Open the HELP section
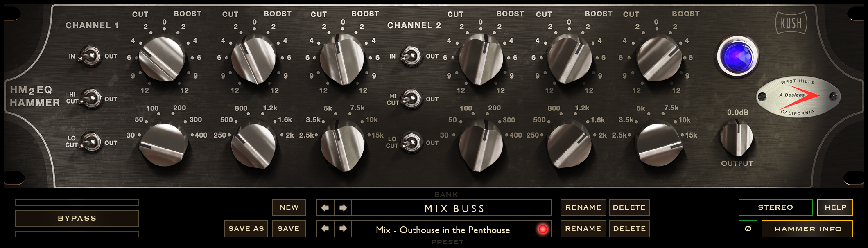The image size is (868, 248). pos(835,207)
